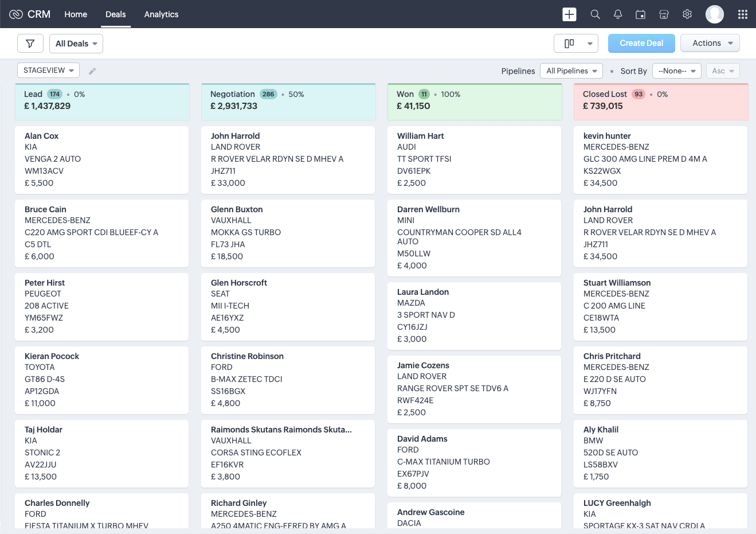Open John Harrold deal in Closed Lost column
Viewport: 756px width, 534px height.
(661, 233)
